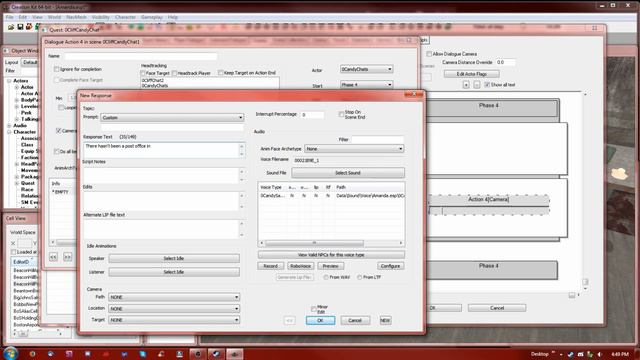The width and height of the screenshot is (640, 360).
Task: Click the greyed << button beside OK
Action: pos(289,320)
